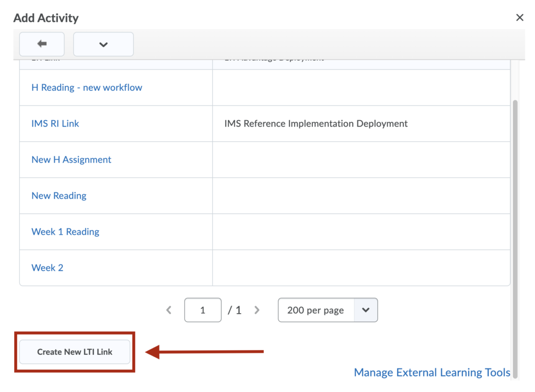Open the New Reading activity

point(59,195)
